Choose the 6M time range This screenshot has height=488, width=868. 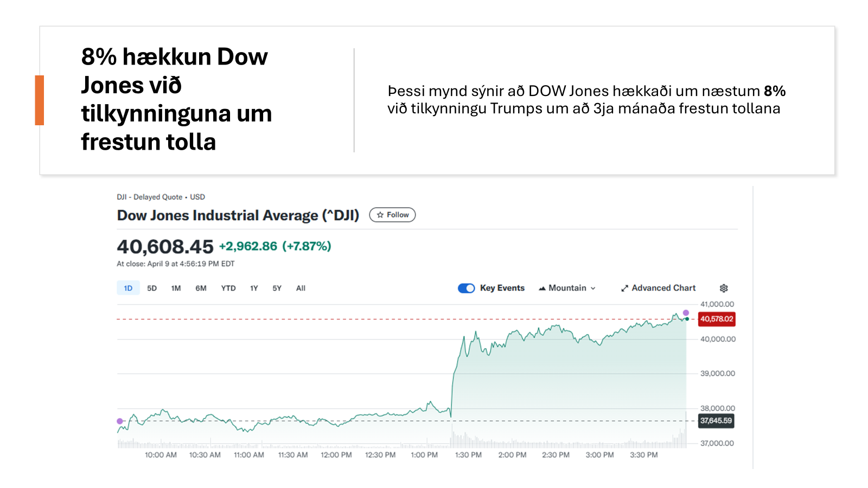pyautogui.click(x=201, y=288)
